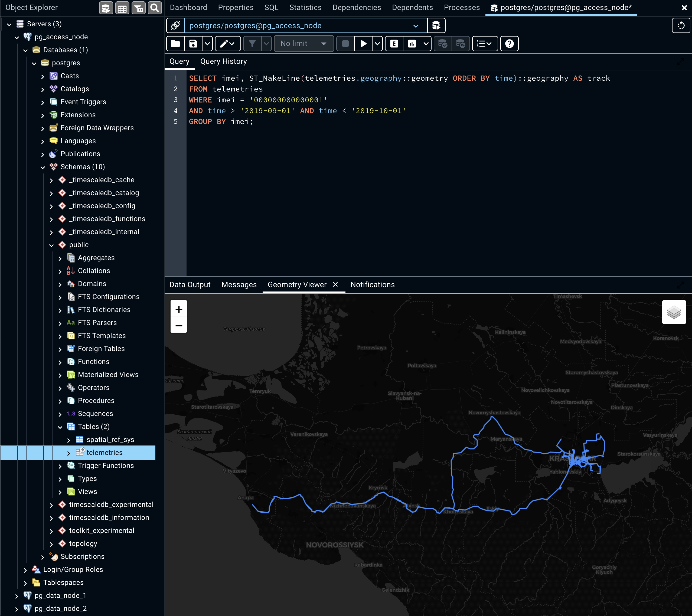
Task: Collapse the Tables (2) tree node
Action: pyautogui.click(x=60, y=427)
